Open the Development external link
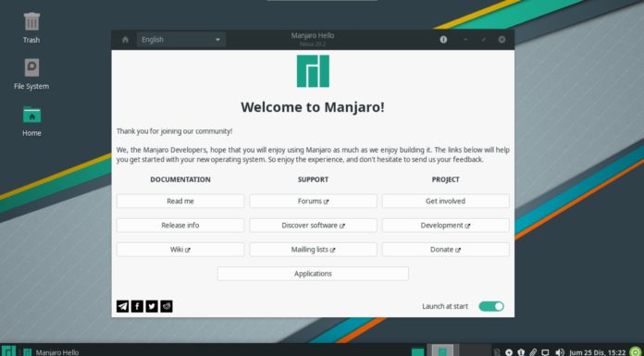The width and height of the screenshot is (644, 356). click(446, 226)
